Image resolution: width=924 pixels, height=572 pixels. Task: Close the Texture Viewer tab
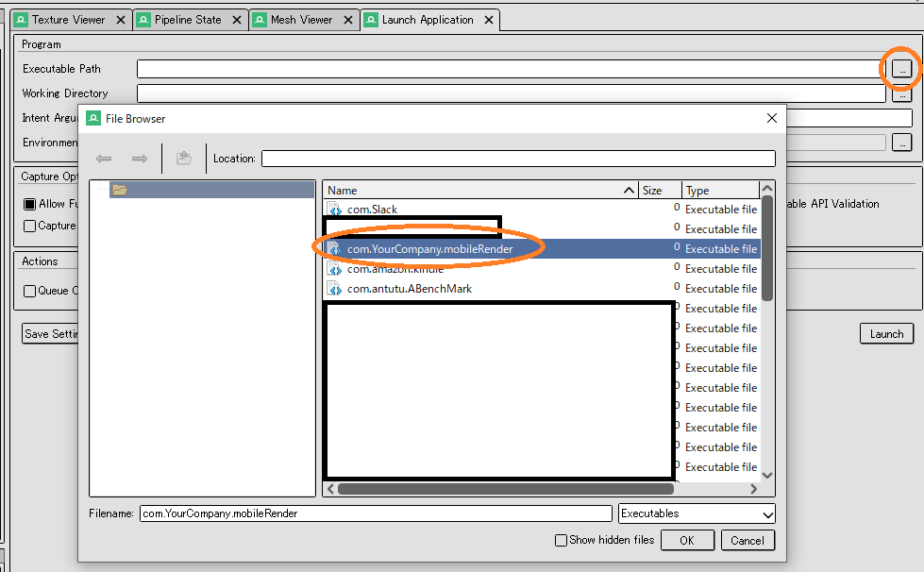121,20
